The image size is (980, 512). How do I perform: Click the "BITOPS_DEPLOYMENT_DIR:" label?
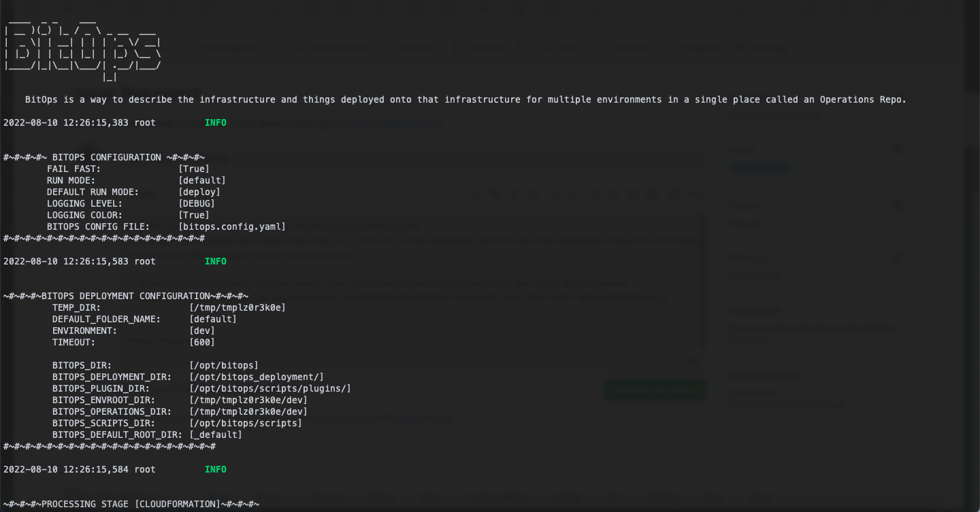point(112,377)
